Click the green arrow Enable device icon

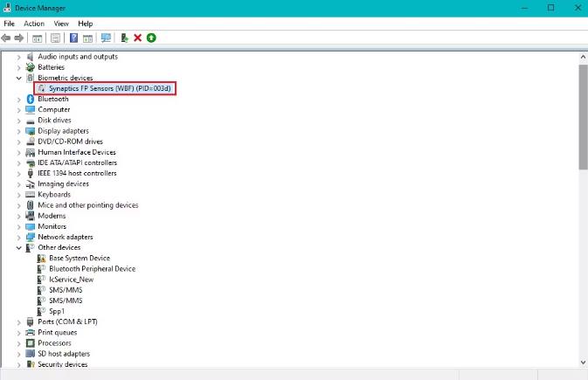(151, 38)
